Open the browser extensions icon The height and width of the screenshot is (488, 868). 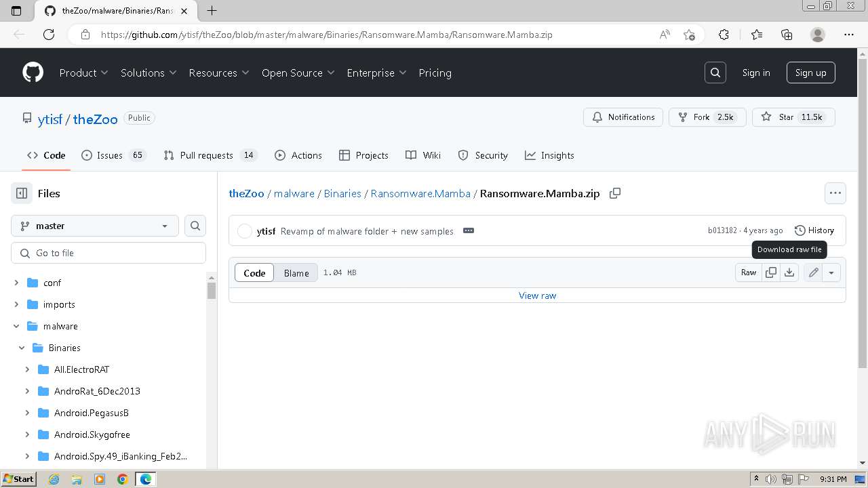(724, 35)
